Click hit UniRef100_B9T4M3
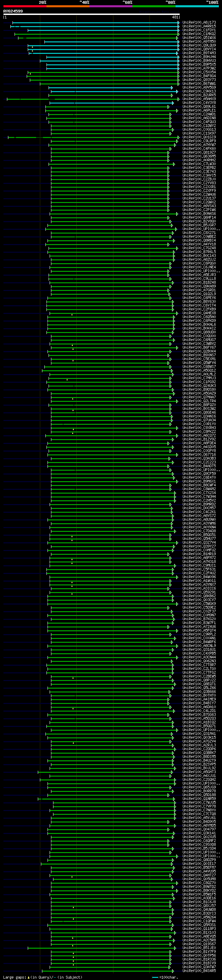 [199, 53]
